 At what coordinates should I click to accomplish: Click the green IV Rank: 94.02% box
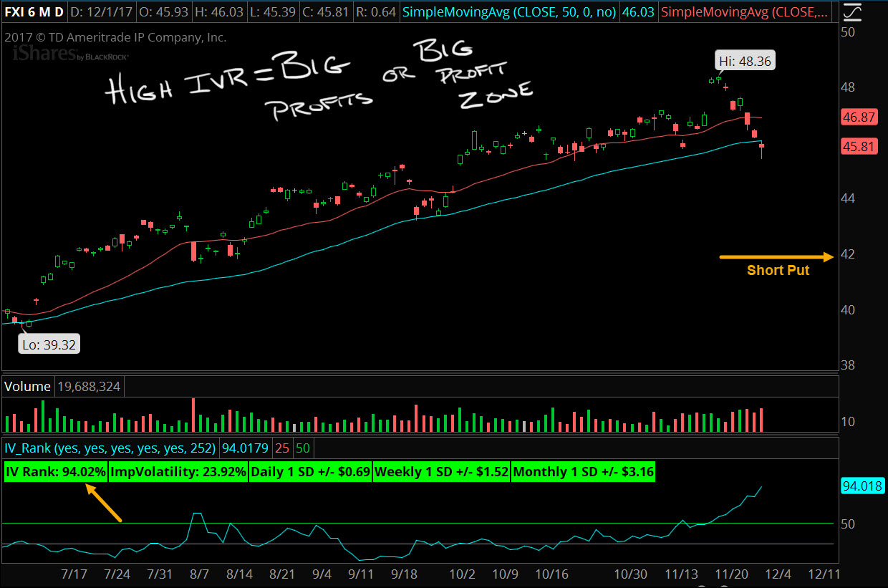(54, 472)
